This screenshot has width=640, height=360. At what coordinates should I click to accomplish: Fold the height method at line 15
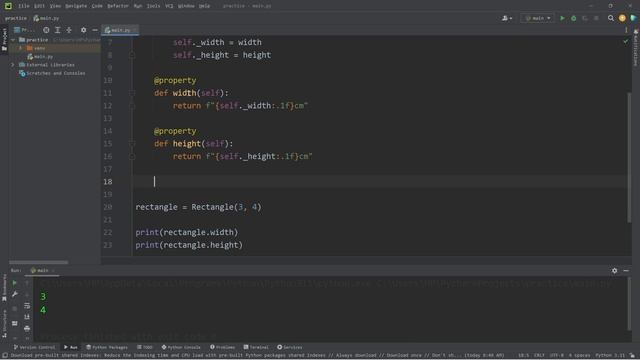point(132,144)
